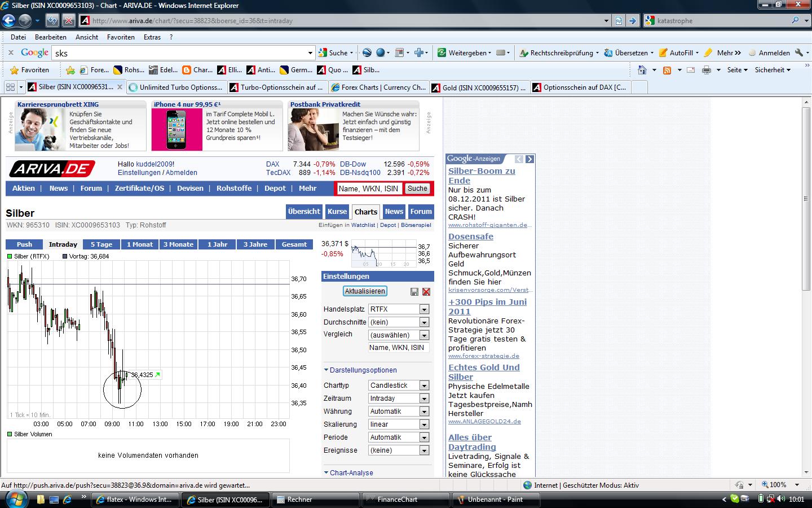Click the Google toolbar plus share icon
The image size is (812, 508).
419,52
